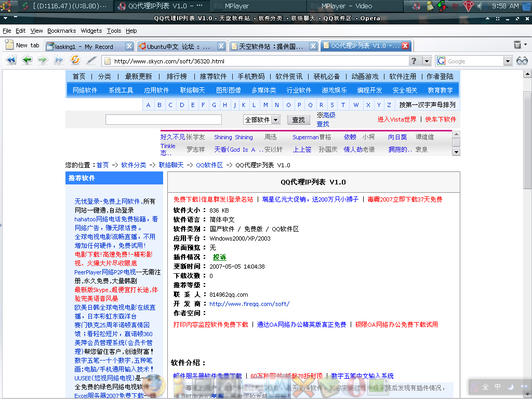Click the wand (pencil) toolbar icon

[x=91, y=60]
